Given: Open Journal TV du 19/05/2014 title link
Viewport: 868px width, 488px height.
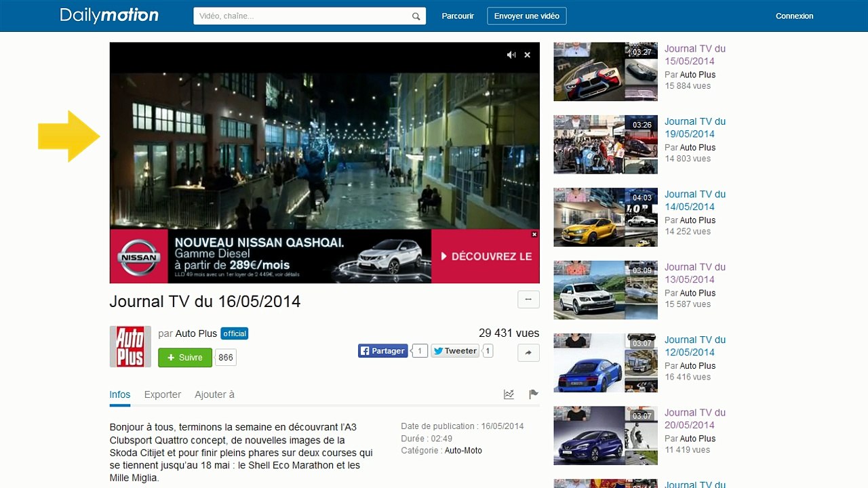Looking at the screenshot, I should 695,127.
